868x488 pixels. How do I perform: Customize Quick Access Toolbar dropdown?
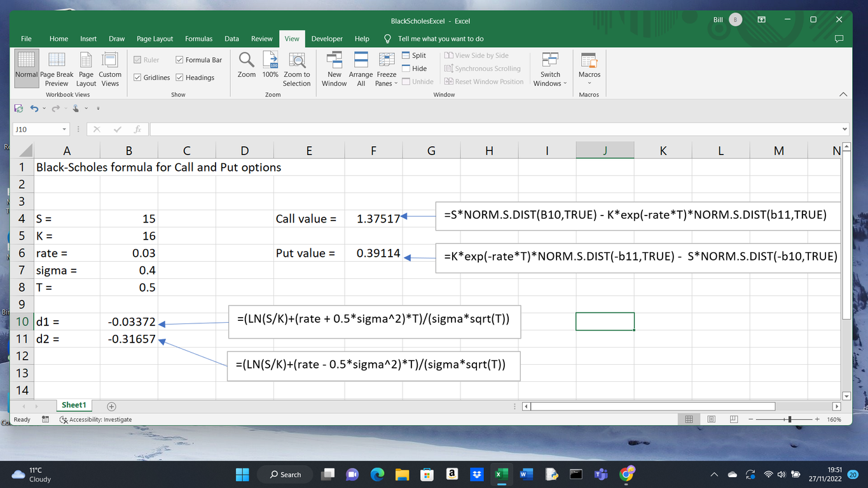click(98, 109)
